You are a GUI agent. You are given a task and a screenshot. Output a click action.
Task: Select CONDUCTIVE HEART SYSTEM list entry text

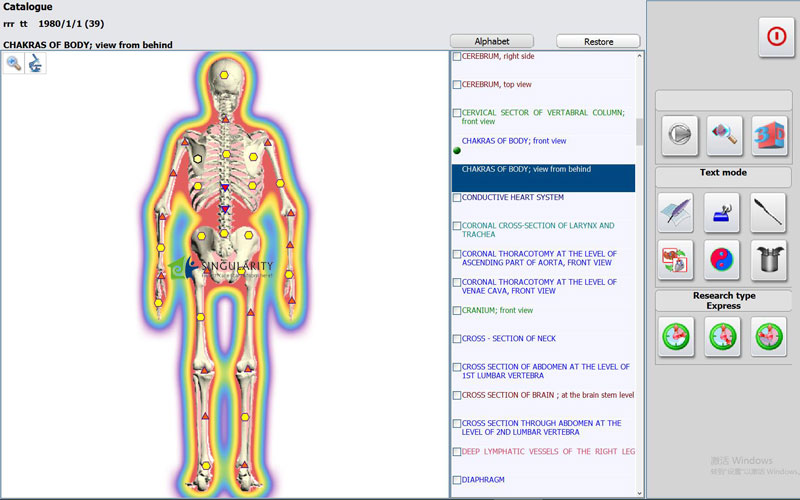point(513,197)
